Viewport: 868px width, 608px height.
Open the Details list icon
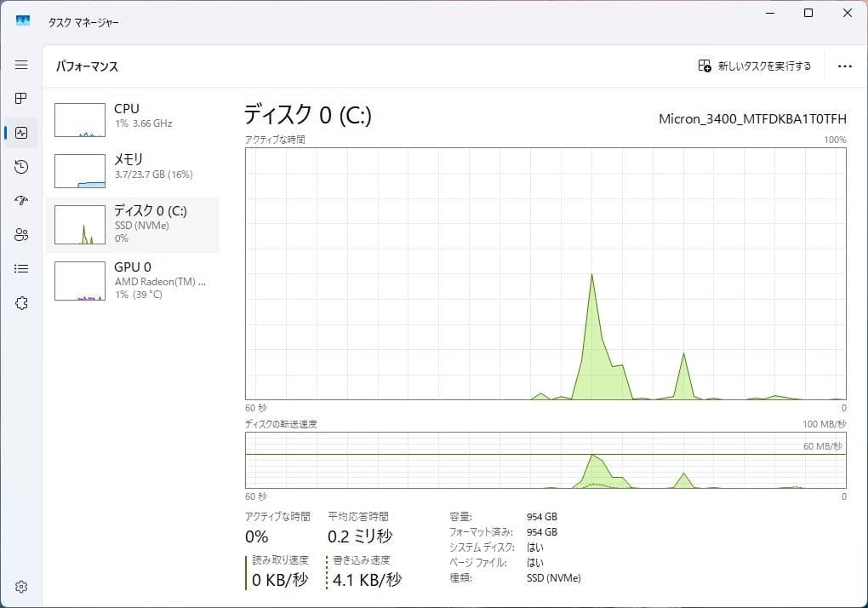(21, 269)
